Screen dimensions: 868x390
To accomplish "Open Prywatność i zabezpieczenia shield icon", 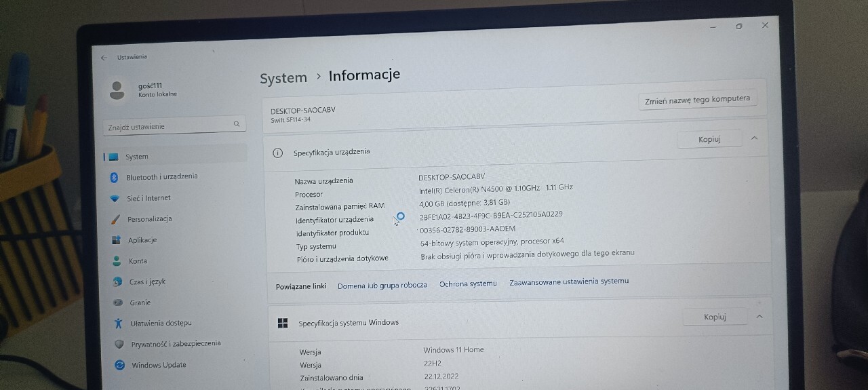I will (x=119, y=345).
